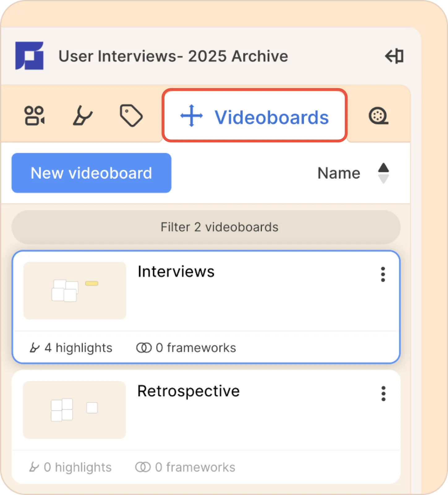Click the frameworks icon on the Retrospective card
The image size is (448, 495).
point(143,467)
